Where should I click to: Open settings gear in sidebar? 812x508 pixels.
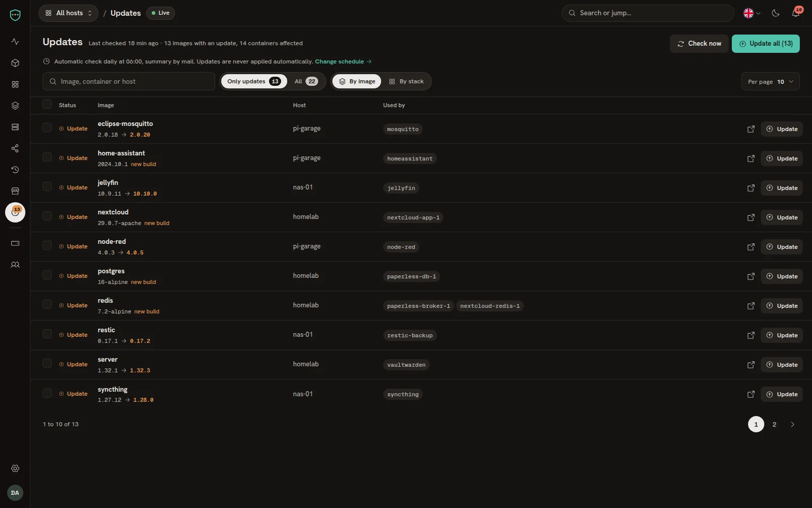click(x=15, y=468)
